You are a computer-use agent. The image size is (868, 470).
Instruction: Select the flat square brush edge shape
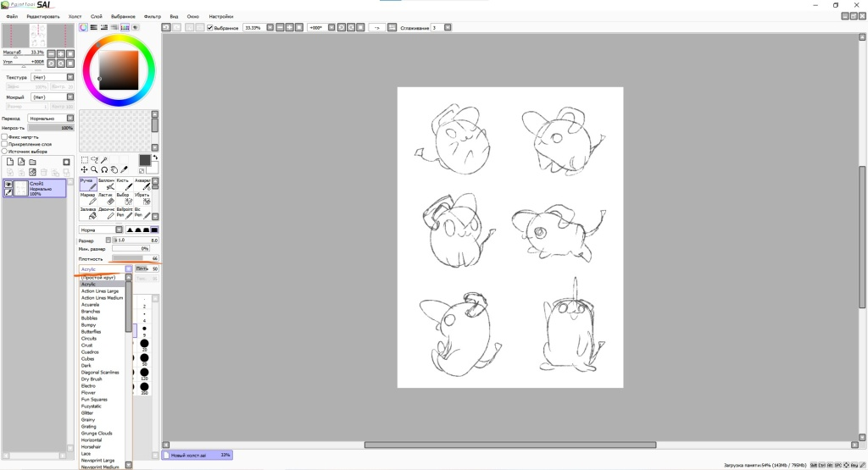[x=154, y=229]
